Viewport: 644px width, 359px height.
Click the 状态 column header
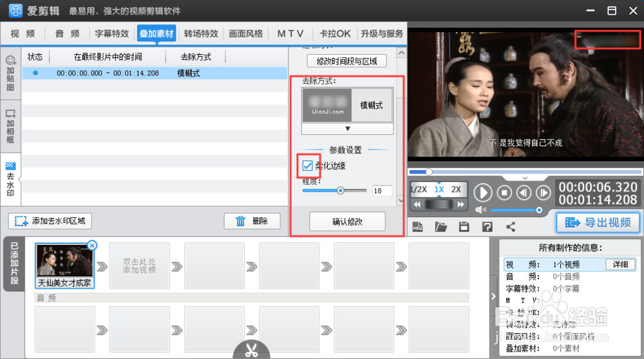tap(35, 57)
